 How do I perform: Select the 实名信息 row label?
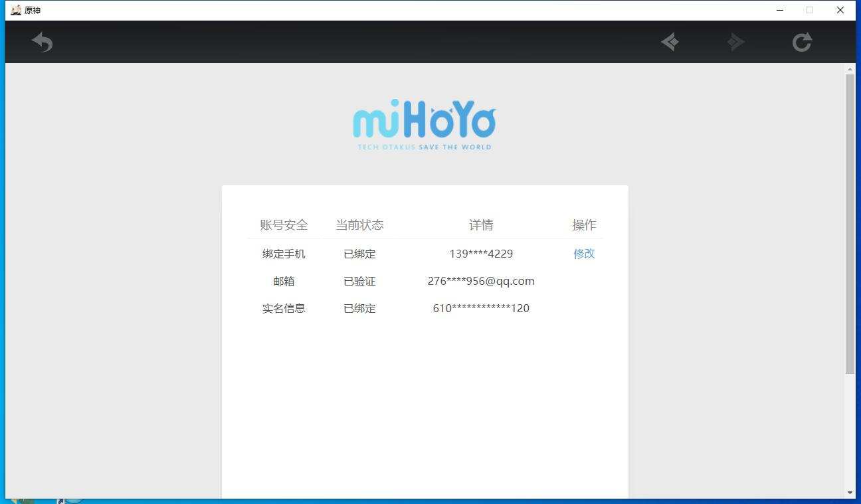tap(284, 308)
